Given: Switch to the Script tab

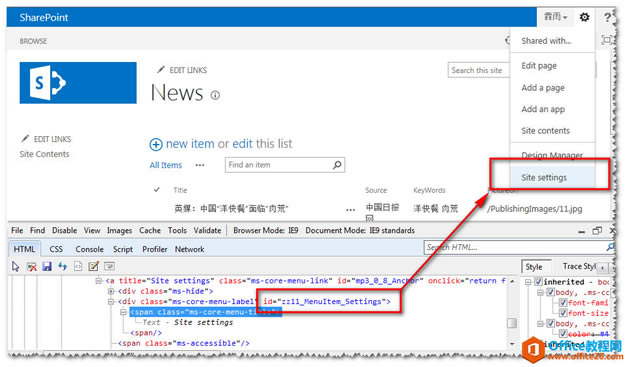Looking at the screenshot, I should click(123, 249).
